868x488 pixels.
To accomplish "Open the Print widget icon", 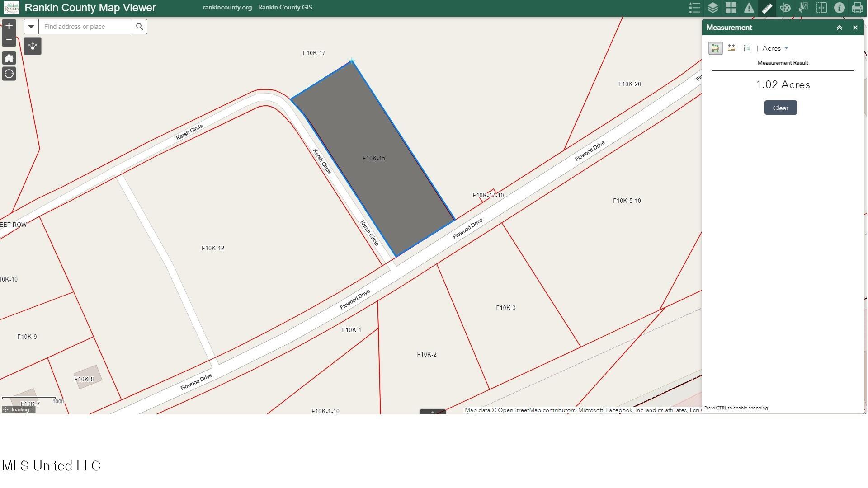I will tap(858, 8).
